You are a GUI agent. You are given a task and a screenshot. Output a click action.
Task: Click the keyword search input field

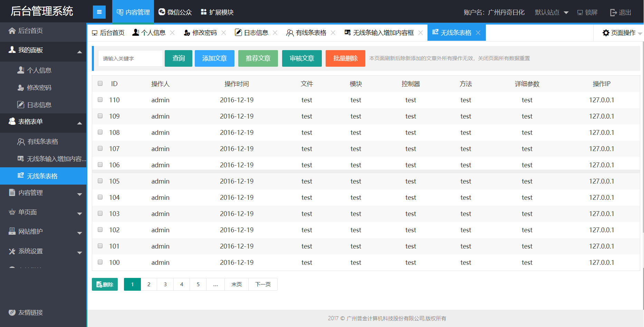pyautogui.click(x=130, y=58)
